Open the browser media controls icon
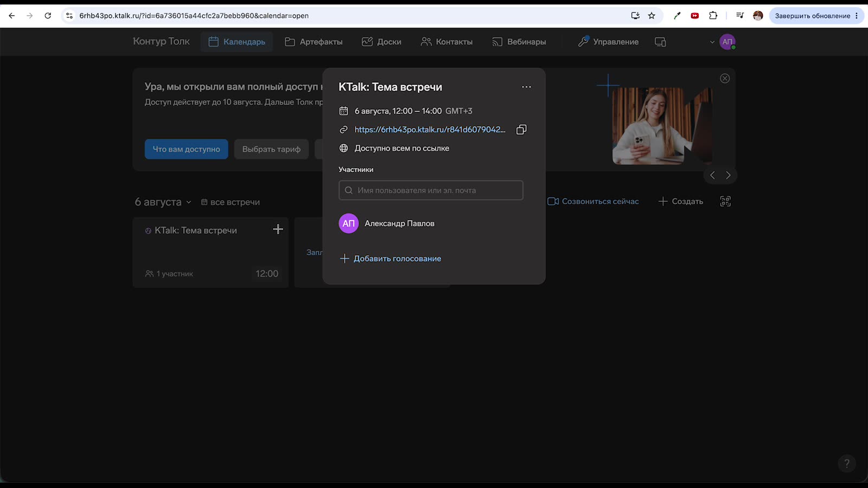Screen dimensions: 868x488 (x=740, y=16)
